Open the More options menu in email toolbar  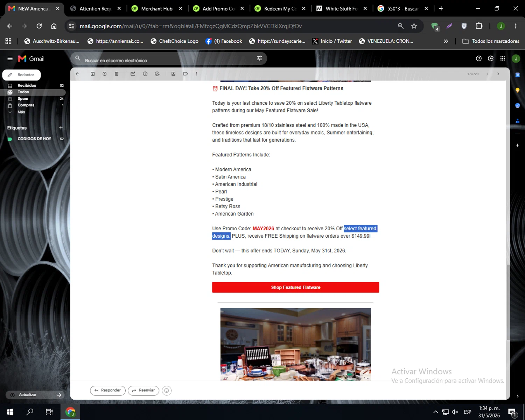pyautogui.click(x=196, y=74)
